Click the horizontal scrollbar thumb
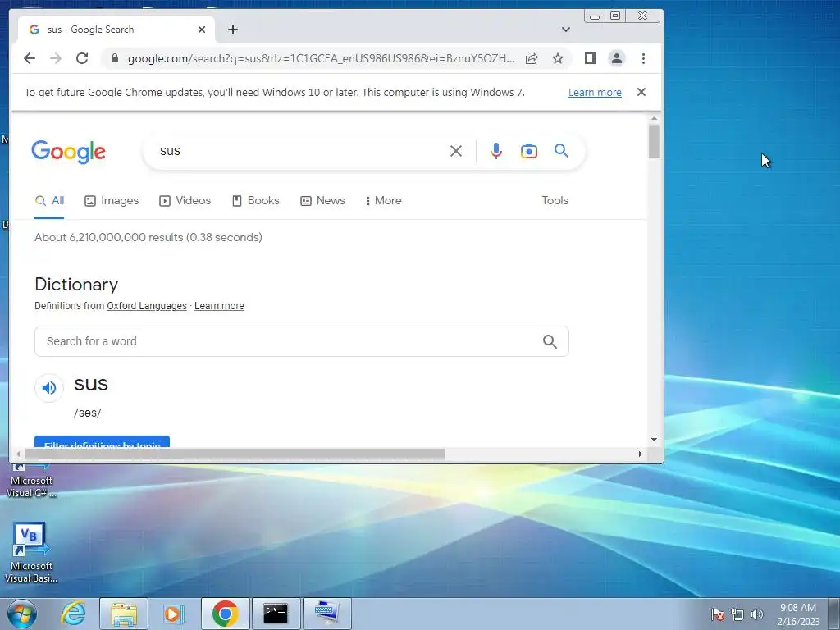The width and height of the screenshot is (840, 630). (x=235, y=454)
